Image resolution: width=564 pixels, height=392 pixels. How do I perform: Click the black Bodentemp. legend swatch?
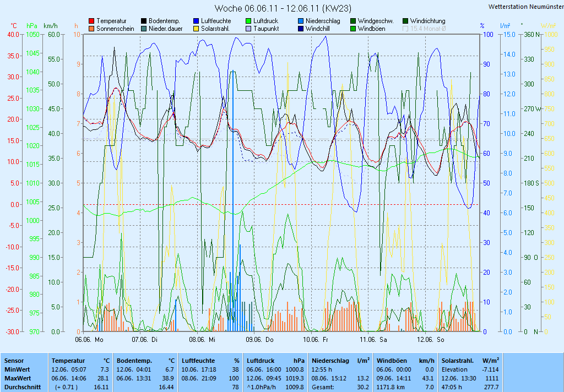coord(144,21)
